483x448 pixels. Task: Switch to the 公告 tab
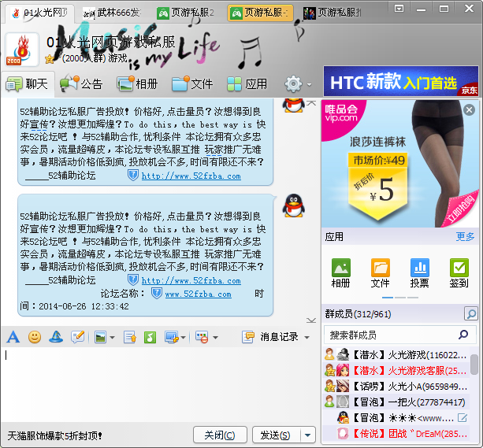point(81,83)
